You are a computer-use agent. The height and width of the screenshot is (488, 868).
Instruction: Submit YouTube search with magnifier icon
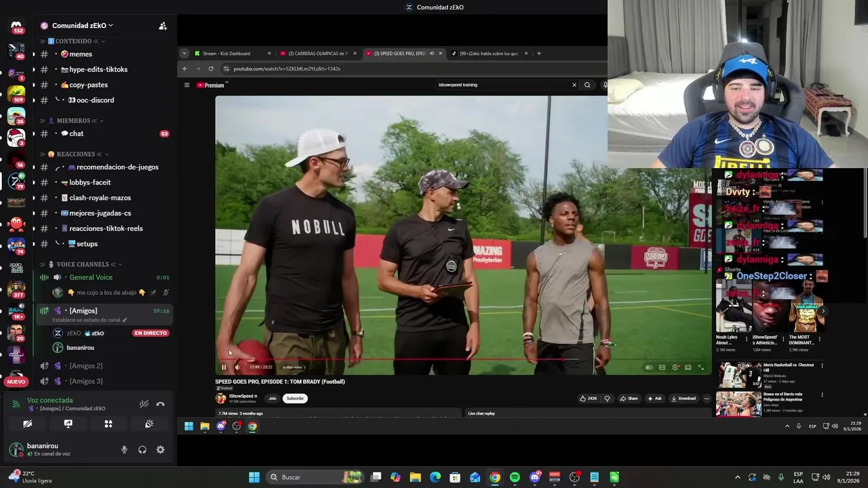point(587,85)
